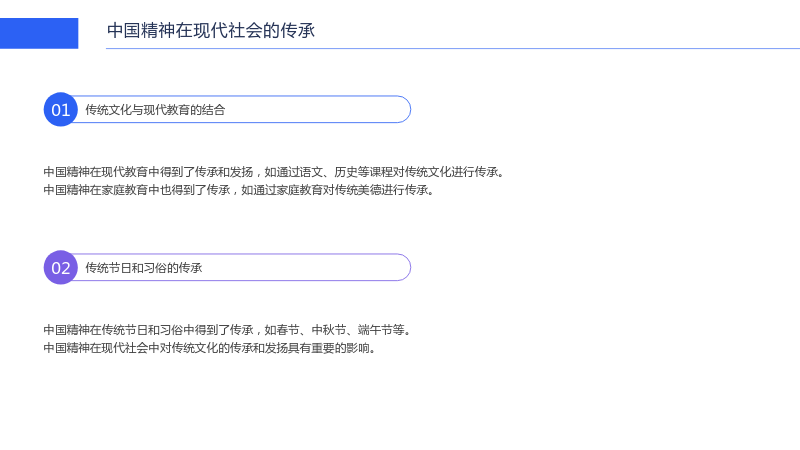Click the line mentioning 春节、中秋节、端午节
800x450 pixels.
point(228,330)
